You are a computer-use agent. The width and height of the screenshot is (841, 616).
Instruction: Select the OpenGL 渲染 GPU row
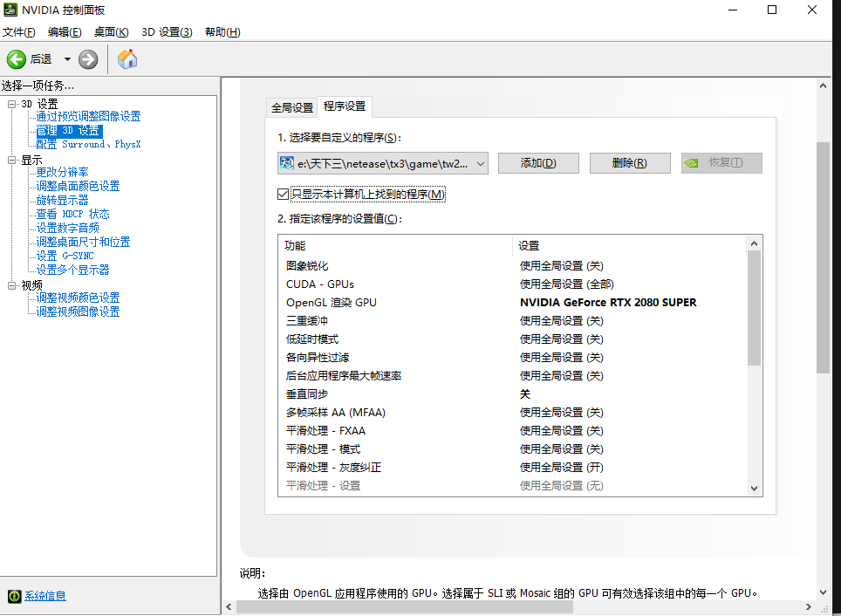[512, 302]
